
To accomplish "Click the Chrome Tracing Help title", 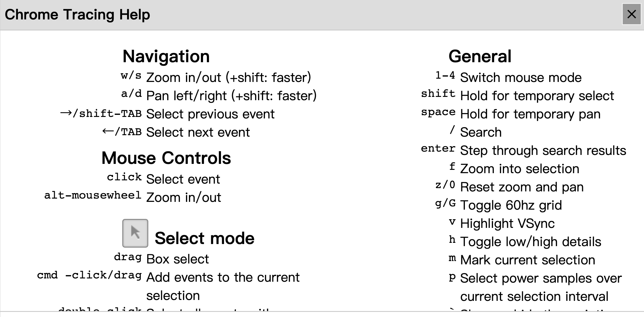I will point(77,15).
